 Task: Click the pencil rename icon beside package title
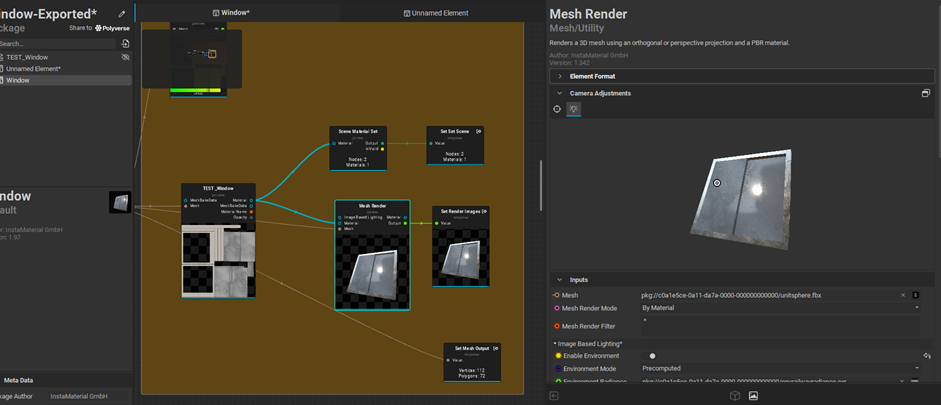coord(122,14)
